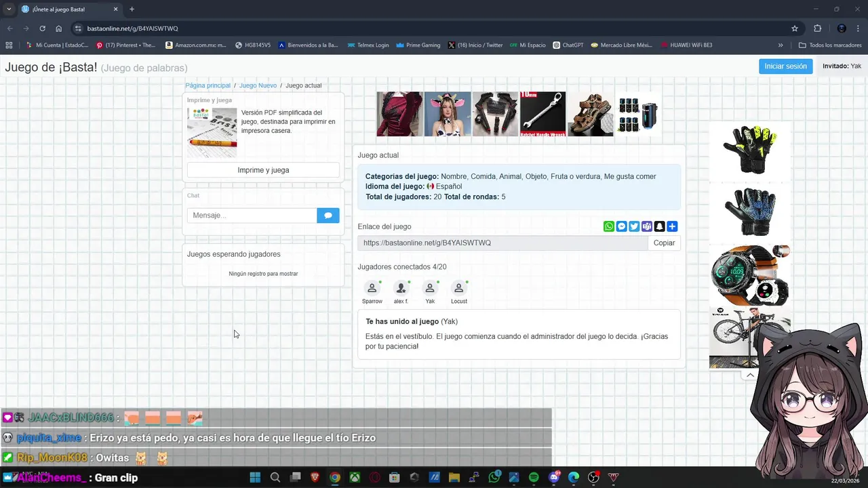Image resolution: width=868 pixels, height=488 pixels.
Task: Open Spotify from the taskbar
Action: tap(534, 477)
